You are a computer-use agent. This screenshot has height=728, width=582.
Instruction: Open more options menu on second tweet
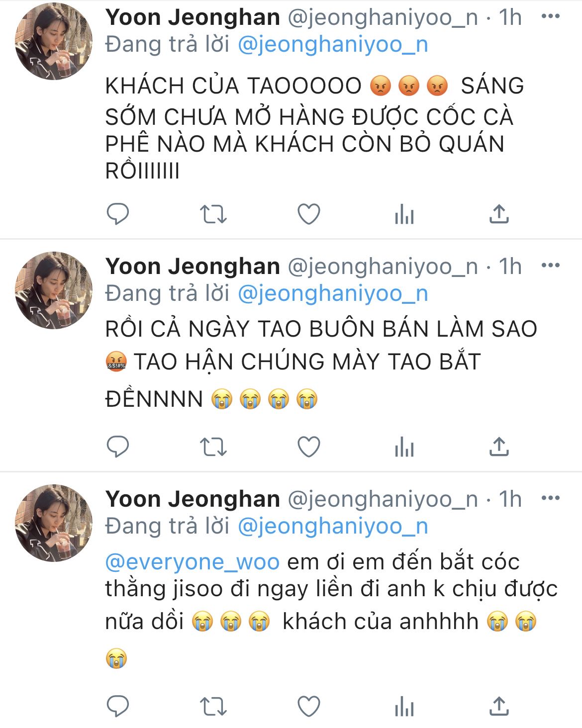pos(550,266)
